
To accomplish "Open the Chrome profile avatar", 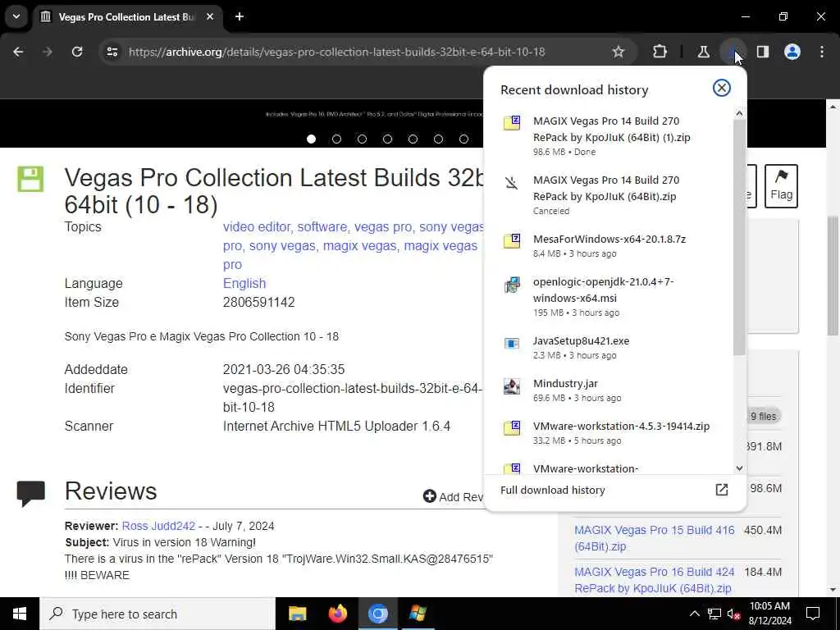I will click(792, 52).
